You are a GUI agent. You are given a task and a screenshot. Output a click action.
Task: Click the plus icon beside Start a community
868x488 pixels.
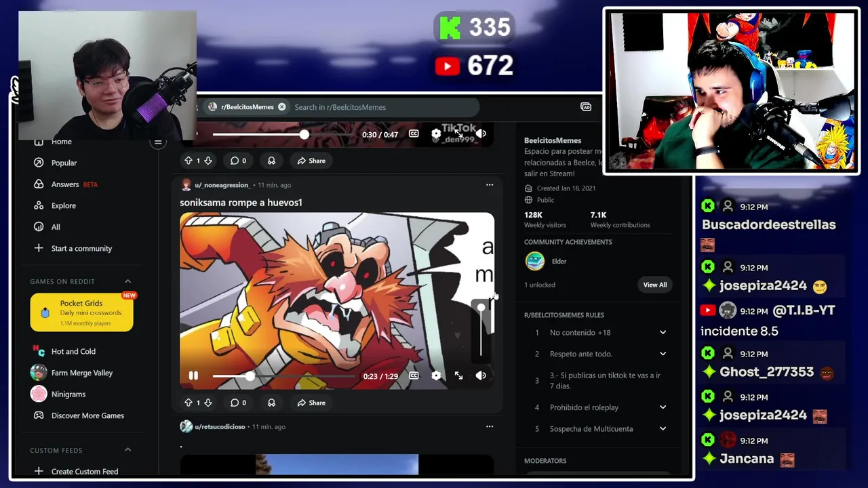point(39,248)
